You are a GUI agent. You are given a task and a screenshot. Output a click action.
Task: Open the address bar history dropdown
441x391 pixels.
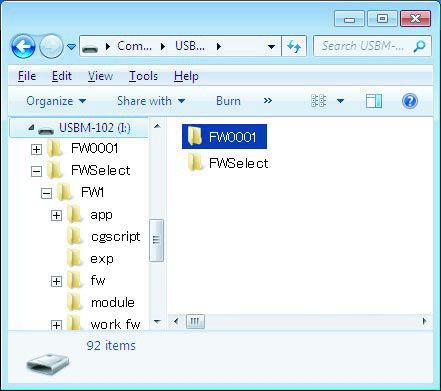point(272,47)
